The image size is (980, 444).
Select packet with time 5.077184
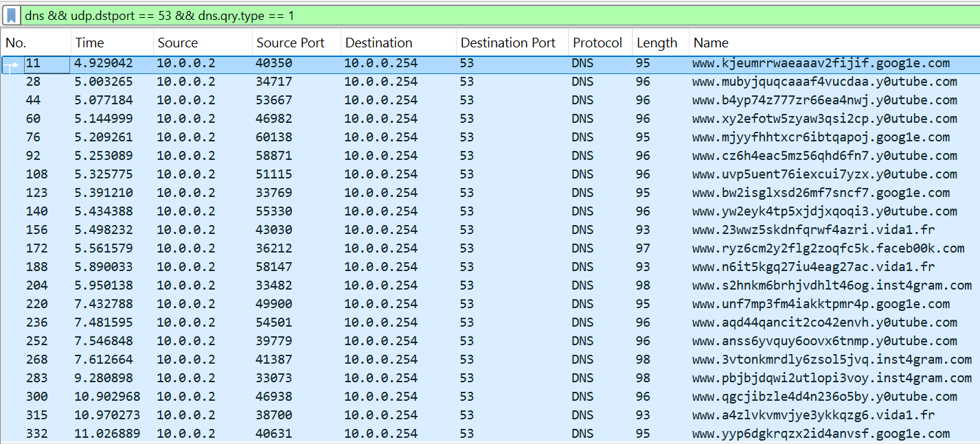[x=490, y=100]
